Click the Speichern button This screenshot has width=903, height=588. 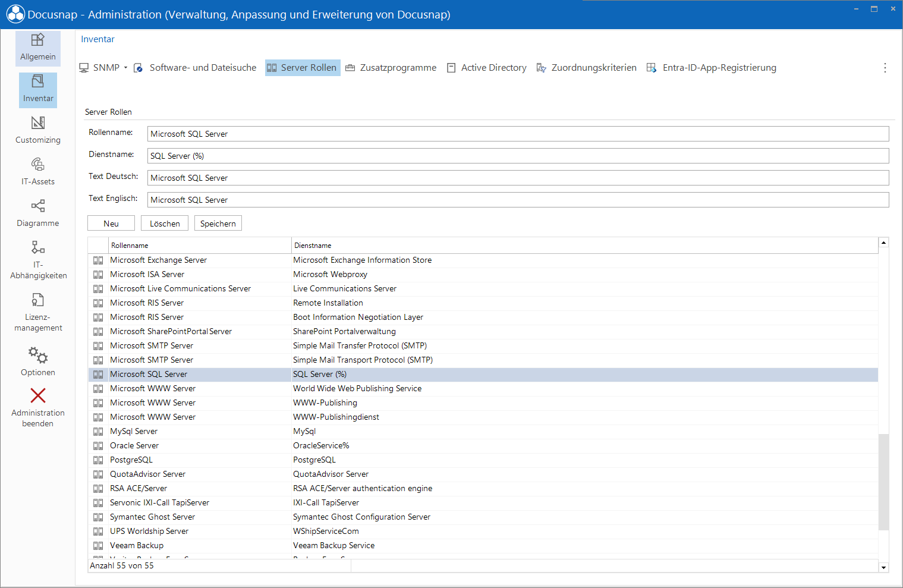click(218, 224)
